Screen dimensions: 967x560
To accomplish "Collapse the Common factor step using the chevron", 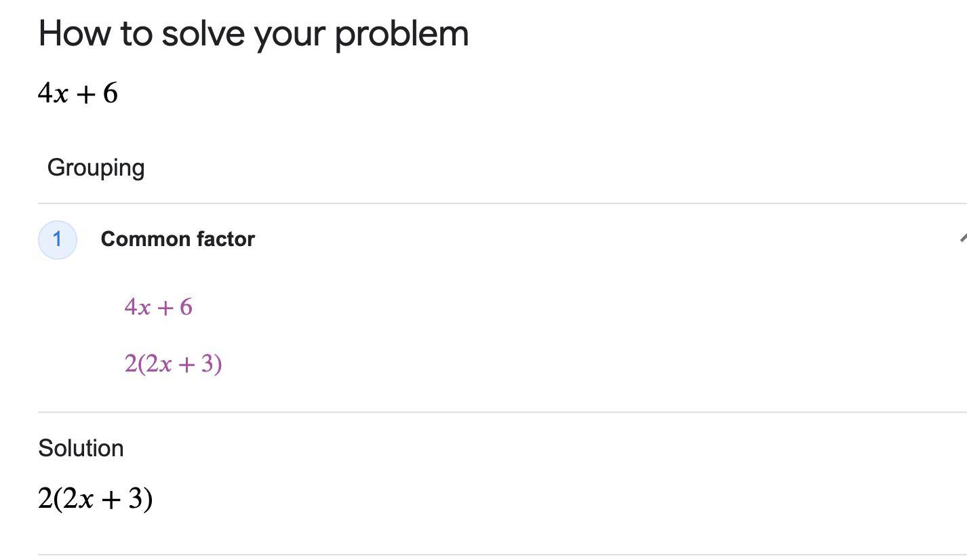I will pos(962,238).
